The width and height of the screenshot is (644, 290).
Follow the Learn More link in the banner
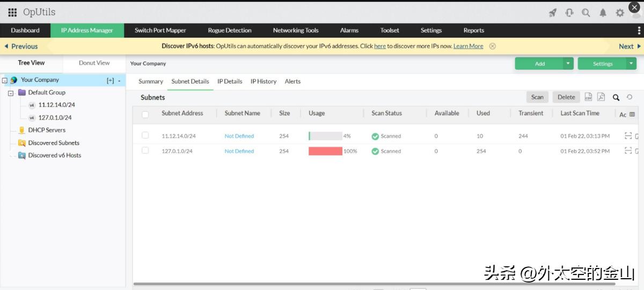(468, 46)
